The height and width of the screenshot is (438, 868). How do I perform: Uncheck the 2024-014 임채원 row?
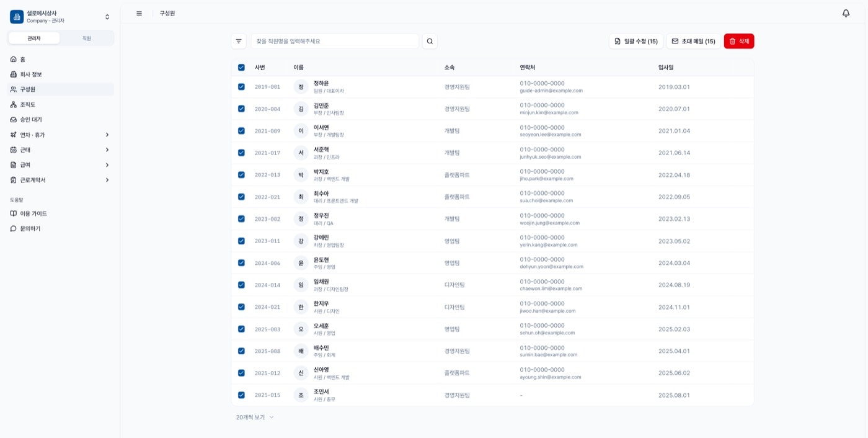241,285
